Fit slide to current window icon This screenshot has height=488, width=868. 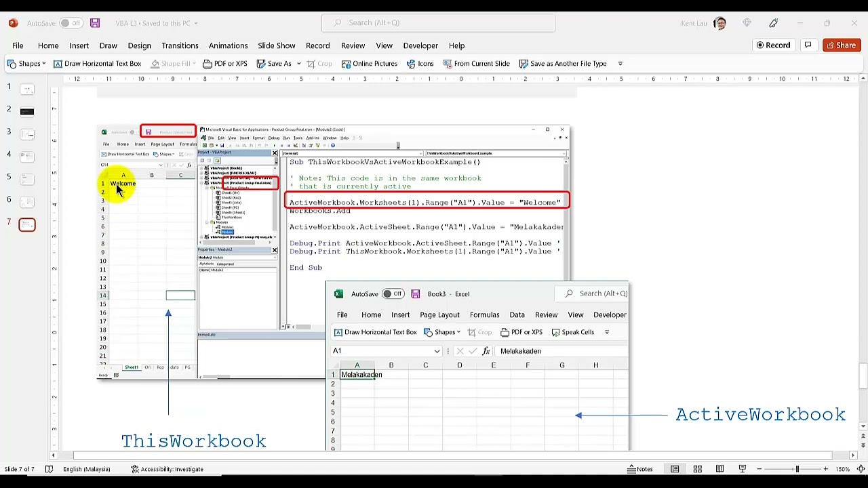tap(861, 469)
